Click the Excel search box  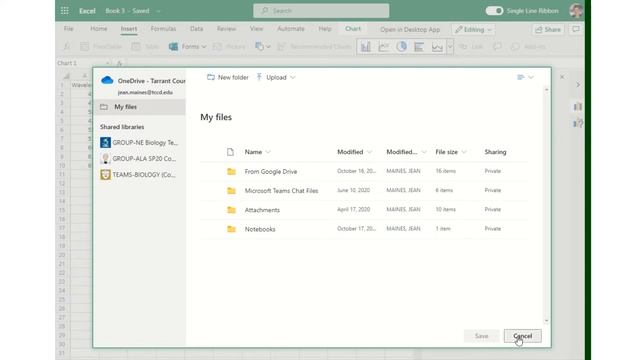(321, 11)
